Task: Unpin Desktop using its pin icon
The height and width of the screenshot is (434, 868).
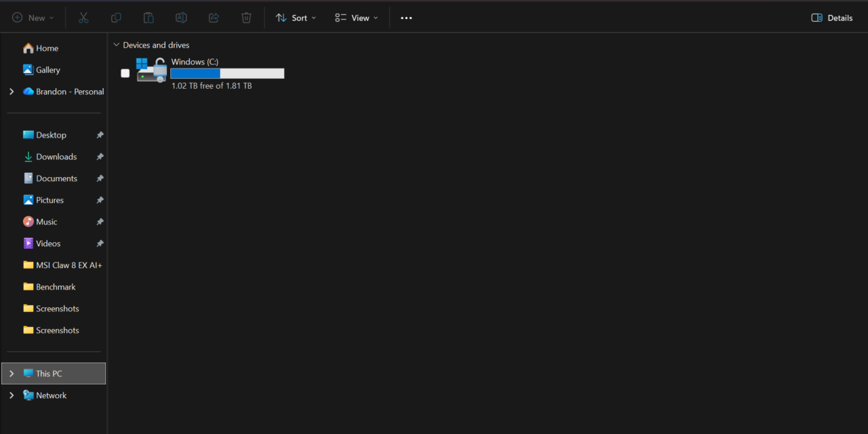Action: point(100,135)
